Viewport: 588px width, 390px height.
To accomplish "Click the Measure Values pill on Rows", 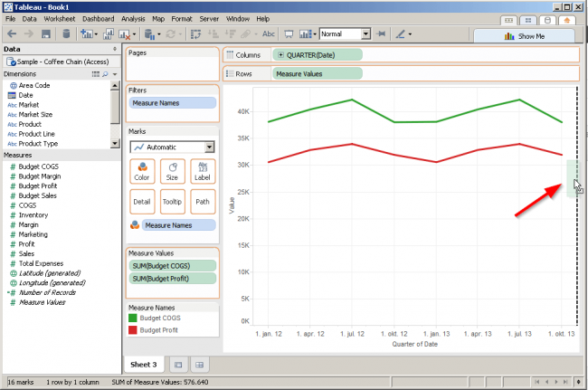I will tap(318, 74).
